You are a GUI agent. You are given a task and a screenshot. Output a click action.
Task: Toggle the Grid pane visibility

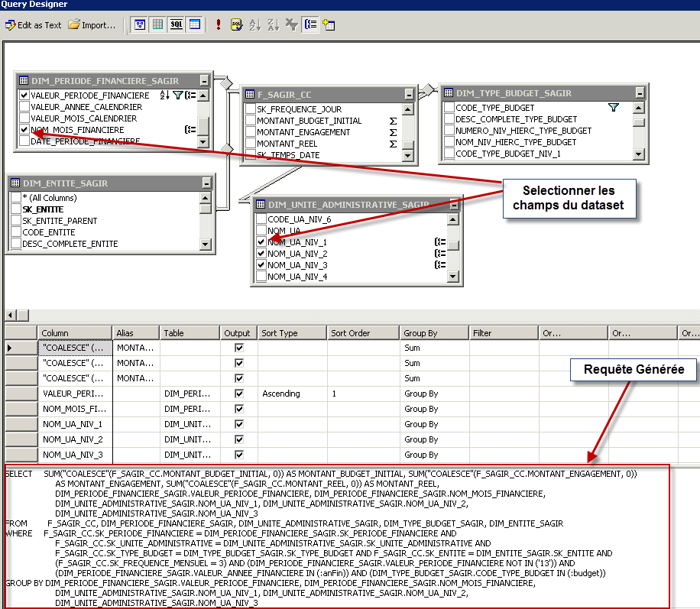(157, 24)
